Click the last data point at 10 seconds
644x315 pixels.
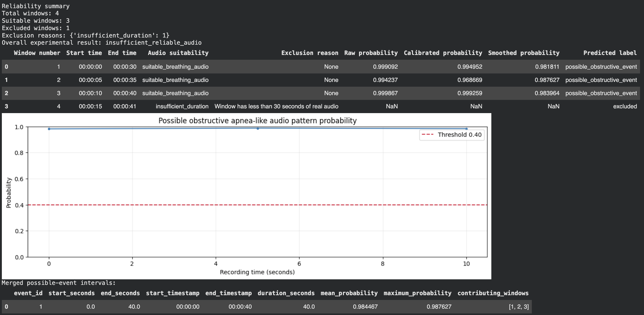tap(466, 129)
